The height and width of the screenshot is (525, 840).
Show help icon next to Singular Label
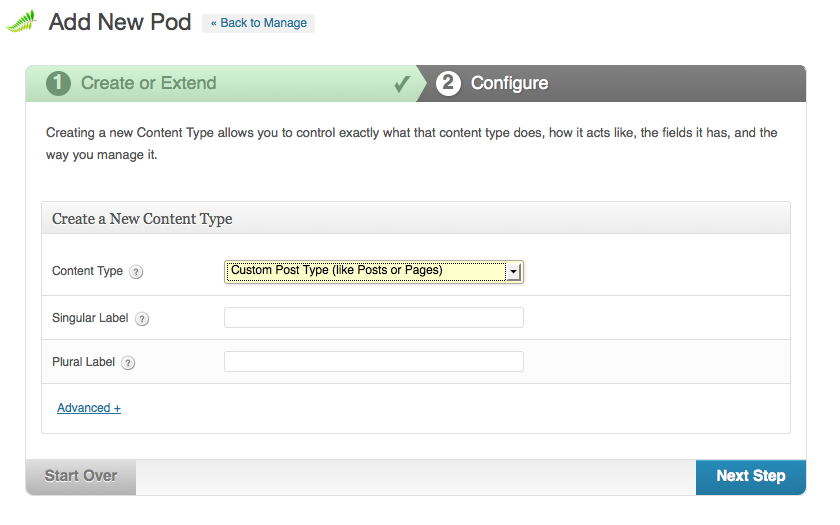click(142, 319)
